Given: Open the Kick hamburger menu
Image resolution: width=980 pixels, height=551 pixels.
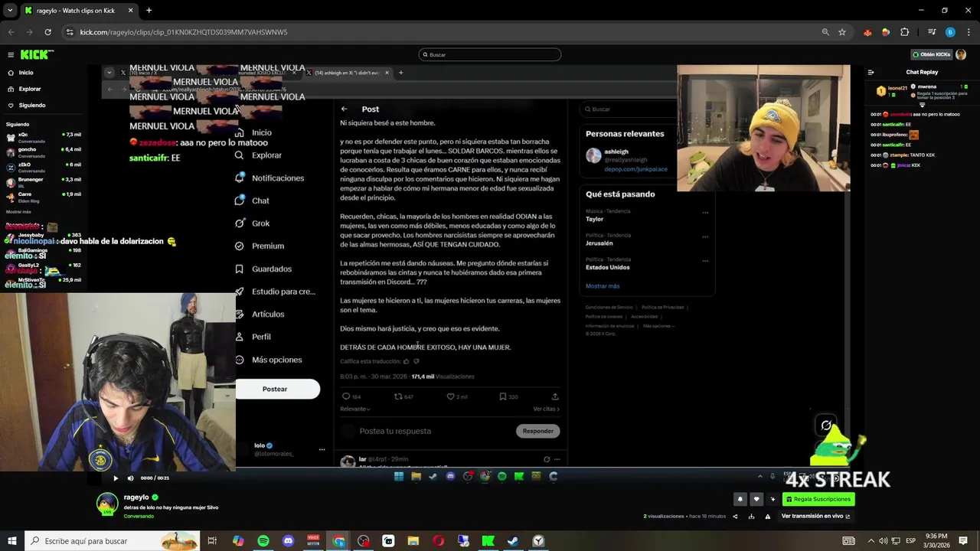Looking at the screenshot, I should click(x=11, y=54).
